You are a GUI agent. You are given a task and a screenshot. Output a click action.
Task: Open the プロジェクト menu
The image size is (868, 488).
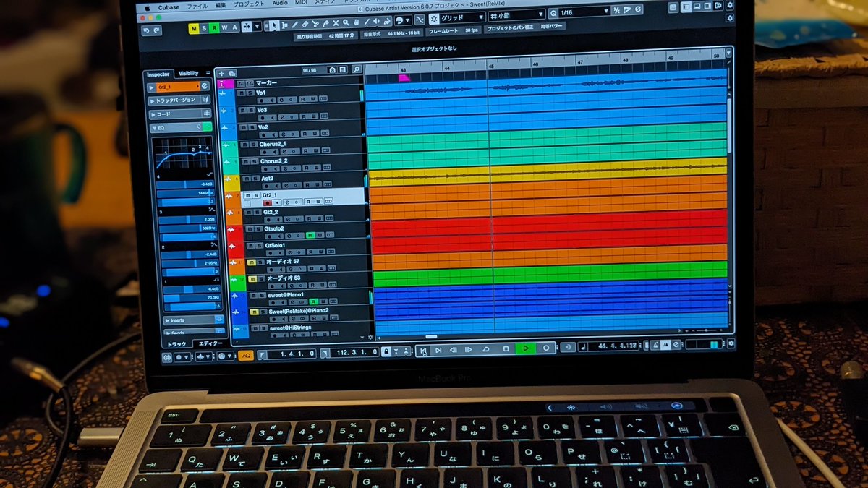tap(249, 4)
